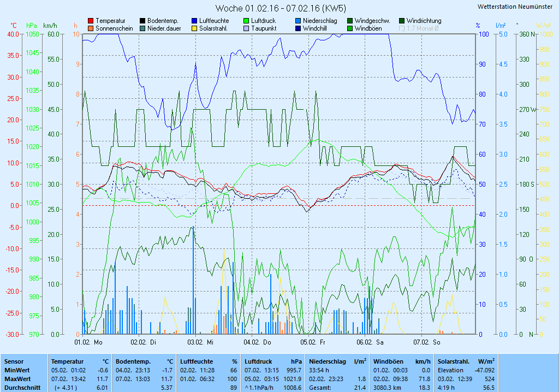Click the black Bodentemp. legend square

pos(142,21)
